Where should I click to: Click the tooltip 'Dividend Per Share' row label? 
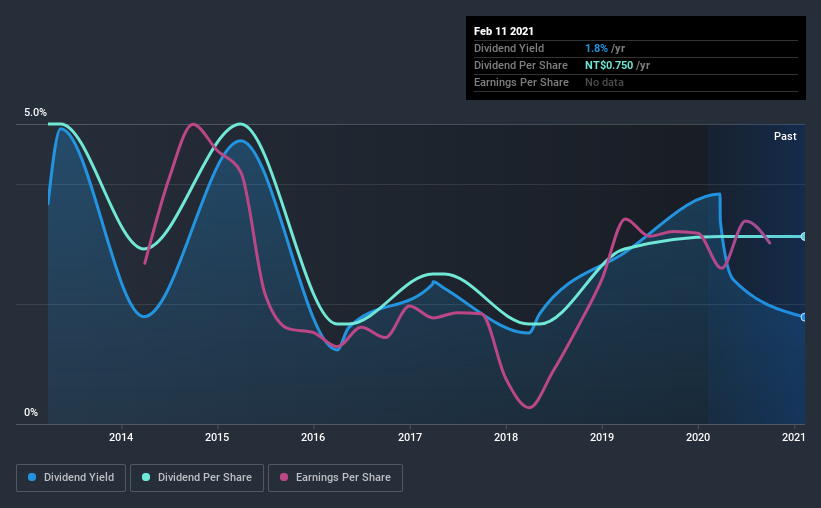[520, 65]
